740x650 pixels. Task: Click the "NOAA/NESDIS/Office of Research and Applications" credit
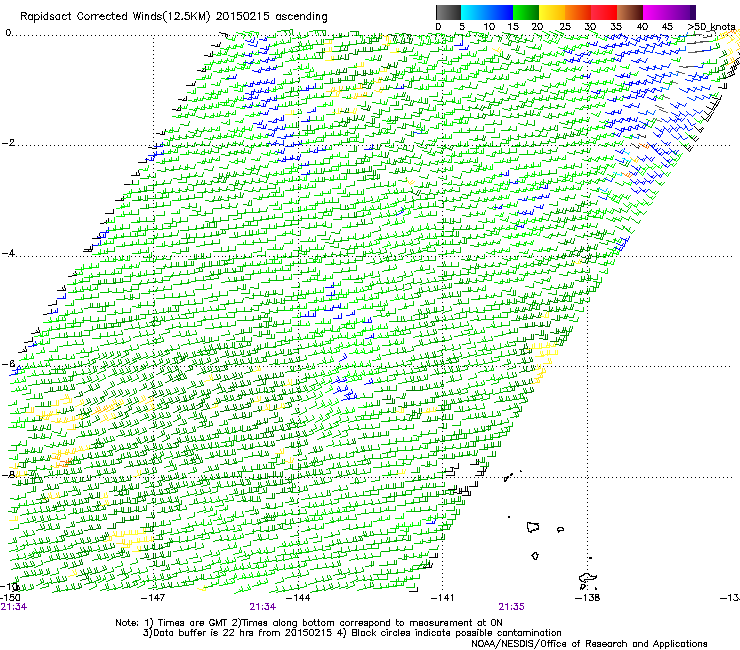pyautogui.click(x=589, y=644)
